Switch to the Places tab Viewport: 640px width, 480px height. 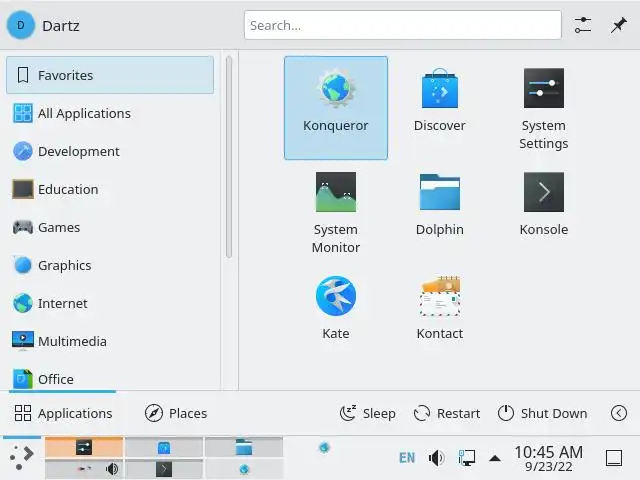coord(176,413)
